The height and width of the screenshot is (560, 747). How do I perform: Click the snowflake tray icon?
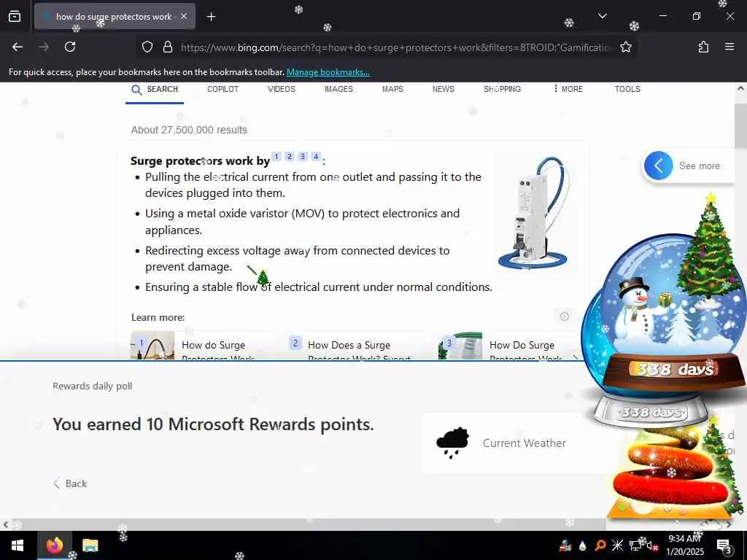(617, 545)
